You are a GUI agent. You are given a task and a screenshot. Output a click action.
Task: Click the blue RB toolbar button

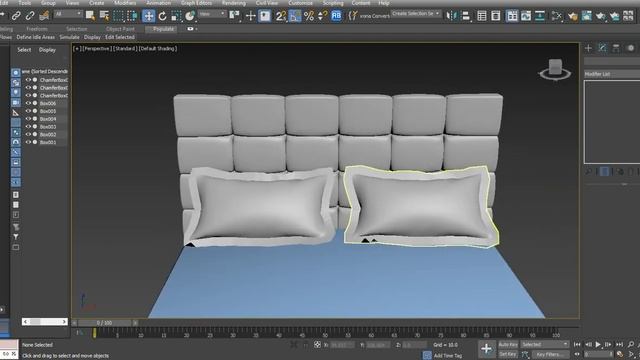point(336,16)
